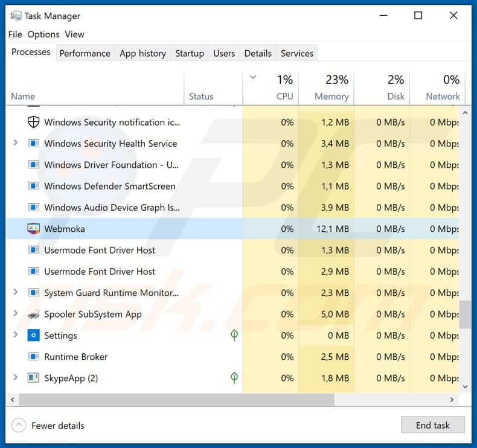The image size is (477, 448).
Task: Sort by the Network column header
Action: point(437,89)
